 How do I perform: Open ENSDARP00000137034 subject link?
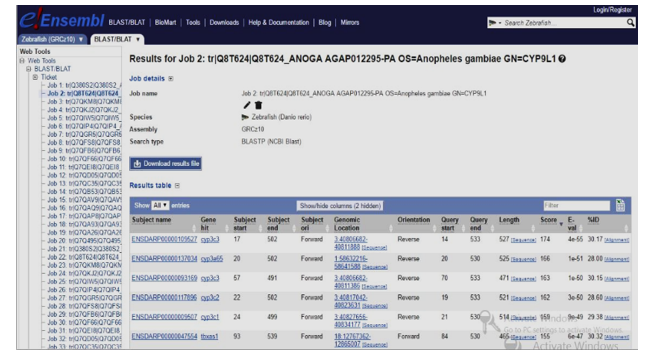point(164,259)
